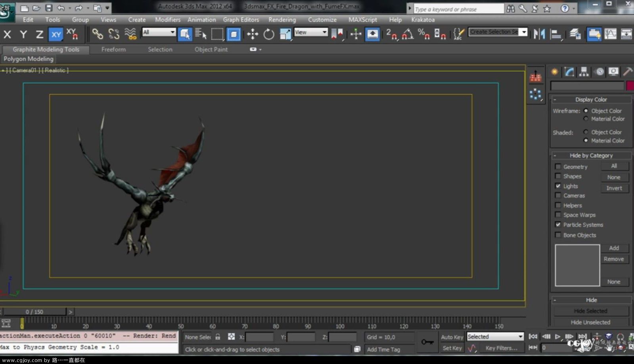
Task: Open the selection filter All dropdown
Action: point(159,32)
